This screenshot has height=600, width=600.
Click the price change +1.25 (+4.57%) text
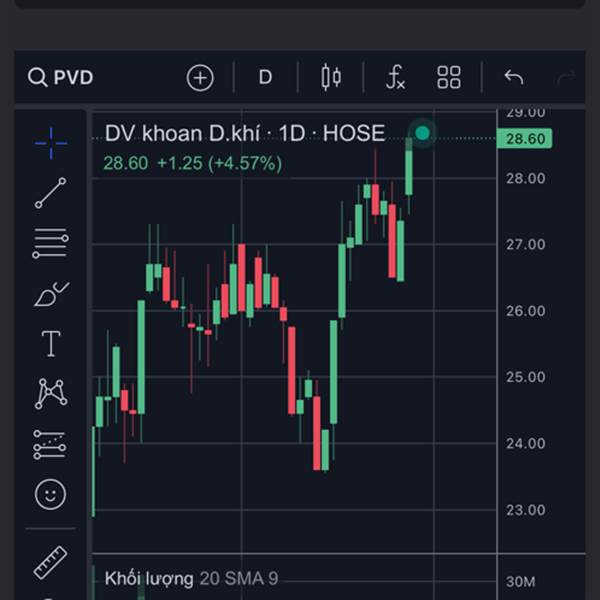click(220, 163)
